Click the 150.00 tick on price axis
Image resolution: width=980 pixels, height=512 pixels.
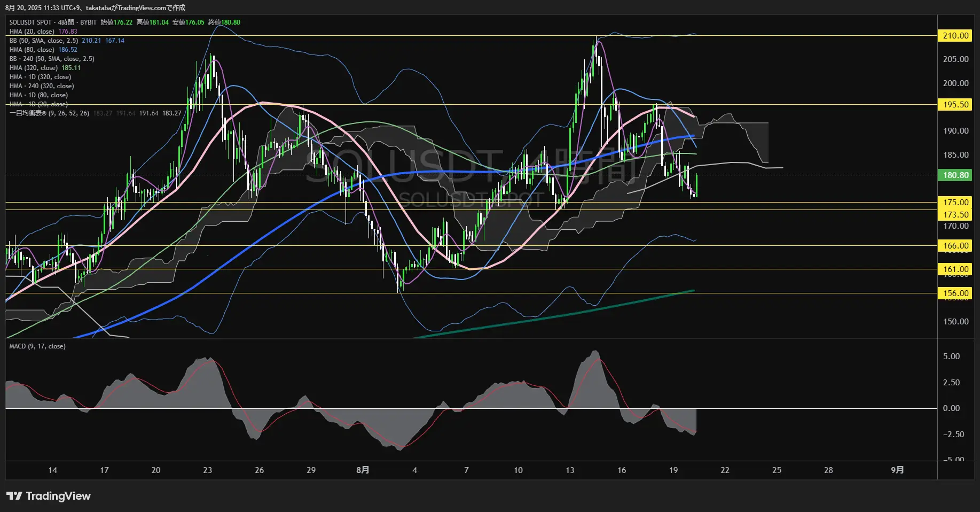click(955, 322)
